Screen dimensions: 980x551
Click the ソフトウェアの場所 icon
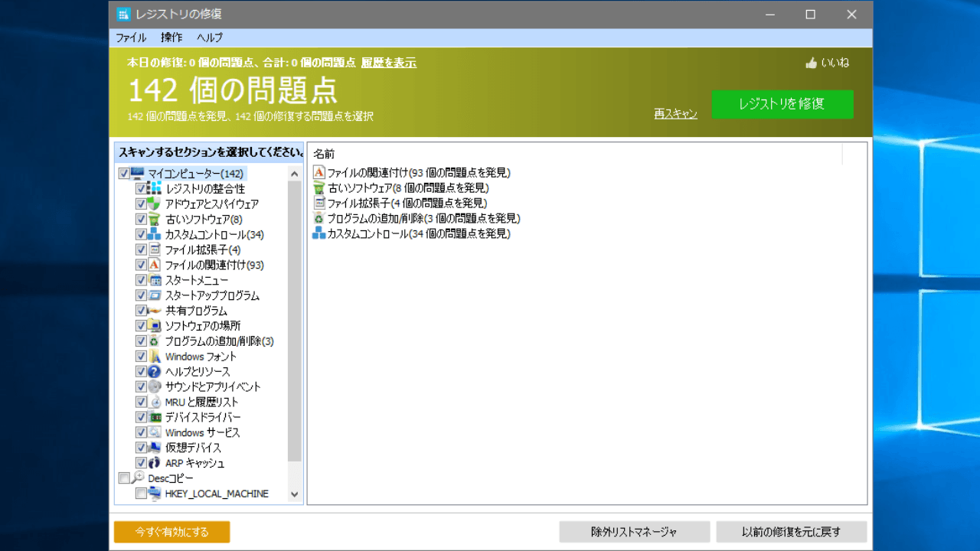pyautogui.click(x=155, y=326)
